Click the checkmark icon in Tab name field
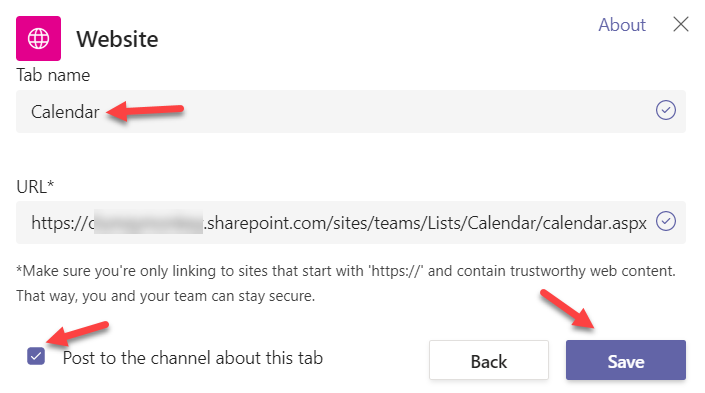The width and height of the screenshot is (705, 393). click(x=665, y=110)
